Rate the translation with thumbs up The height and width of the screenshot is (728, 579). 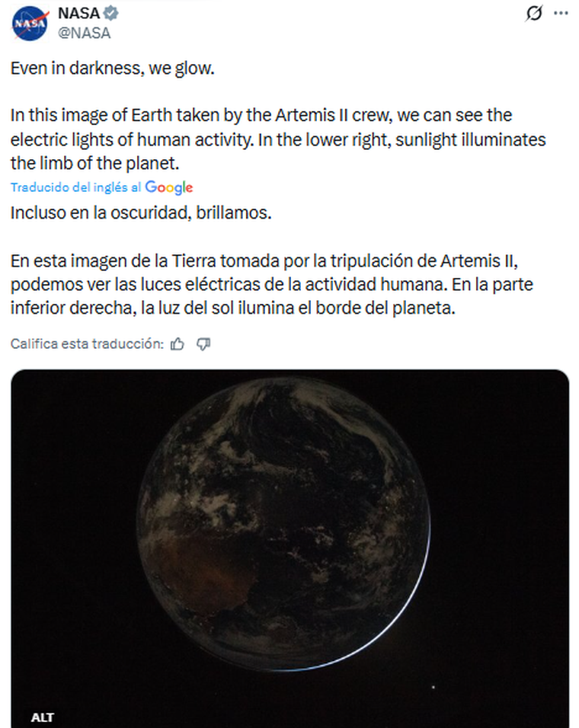[178, 344]
